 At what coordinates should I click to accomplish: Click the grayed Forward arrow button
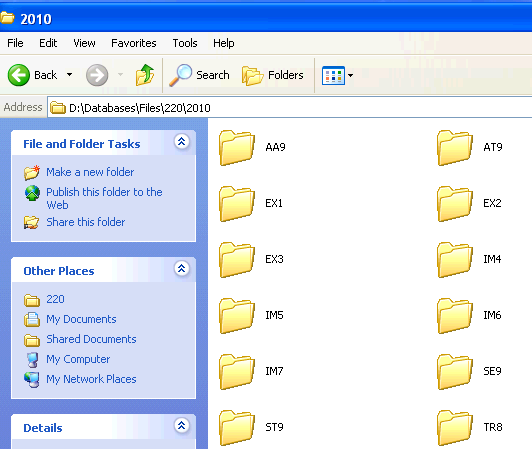pos(97,75)
